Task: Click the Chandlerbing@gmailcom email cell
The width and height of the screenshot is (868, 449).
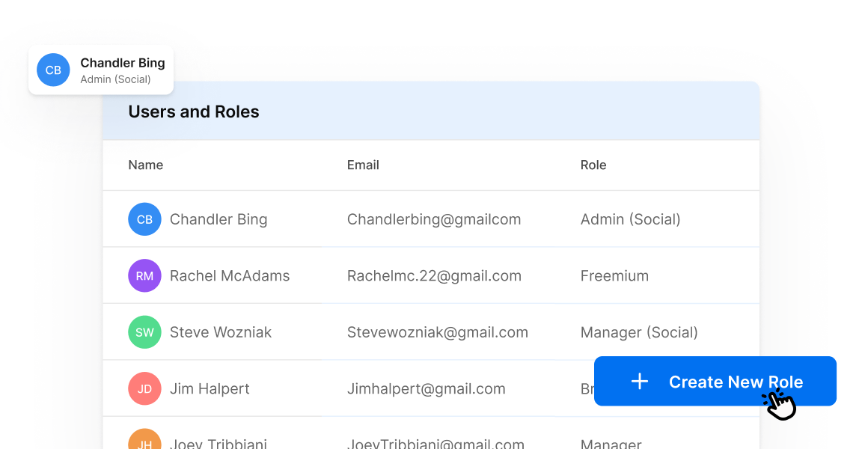Action: (434, 219)
